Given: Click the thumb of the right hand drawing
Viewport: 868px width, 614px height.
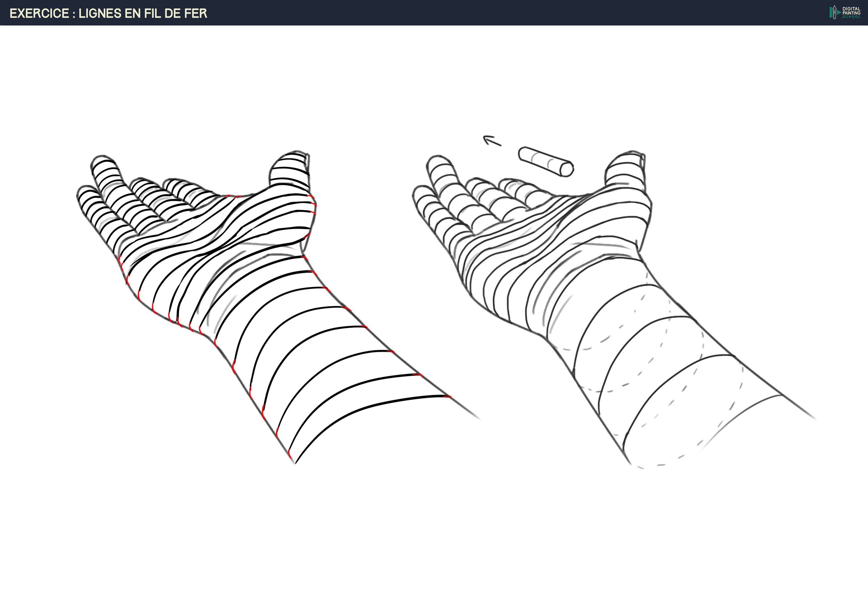Looking at the screenshot, I should click(625, 170).
